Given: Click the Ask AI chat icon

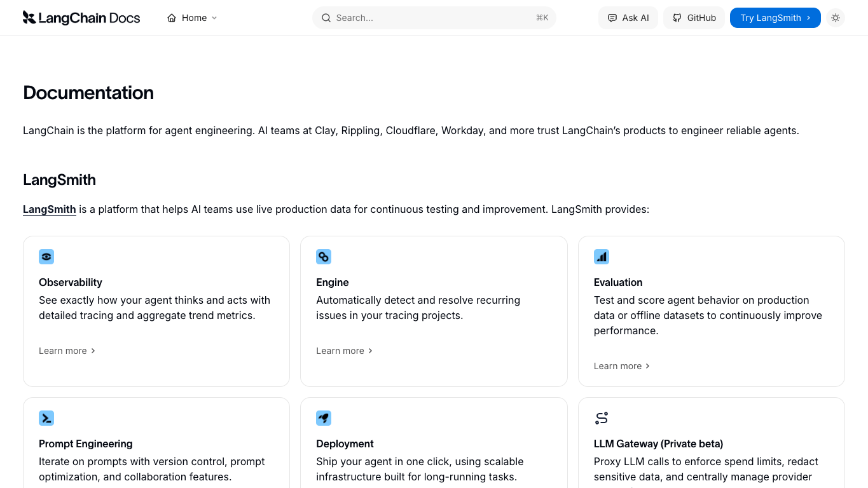Looking at the screenshot, I should 612,18.
